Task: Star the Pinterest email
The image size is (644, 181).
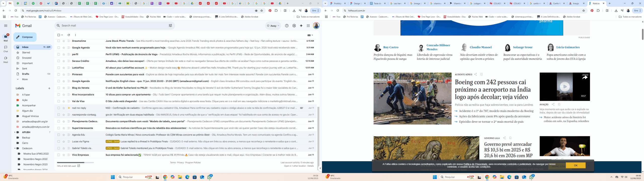Action: click(64, 74)
